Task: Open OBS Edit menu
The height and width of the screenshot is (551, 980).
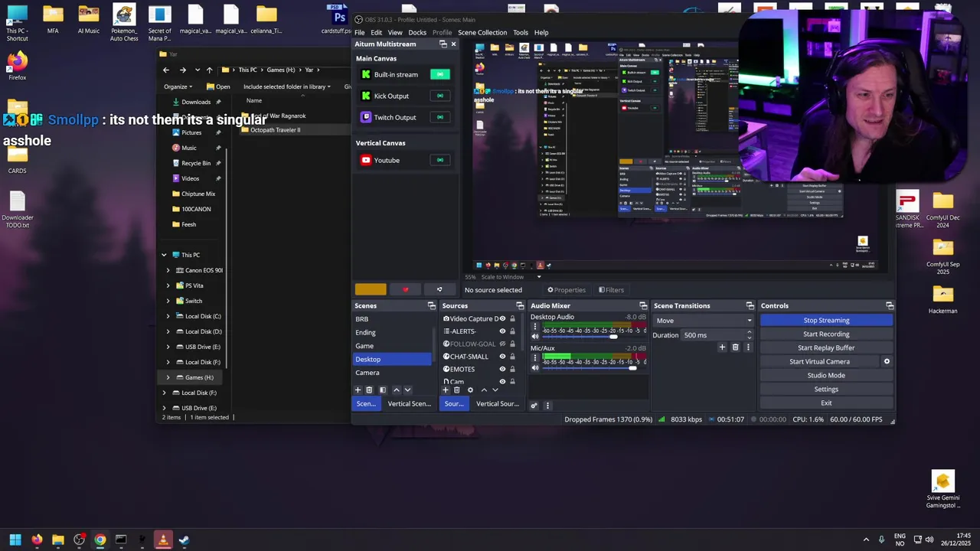Action: pyautogui.click(x=376, y=32)
